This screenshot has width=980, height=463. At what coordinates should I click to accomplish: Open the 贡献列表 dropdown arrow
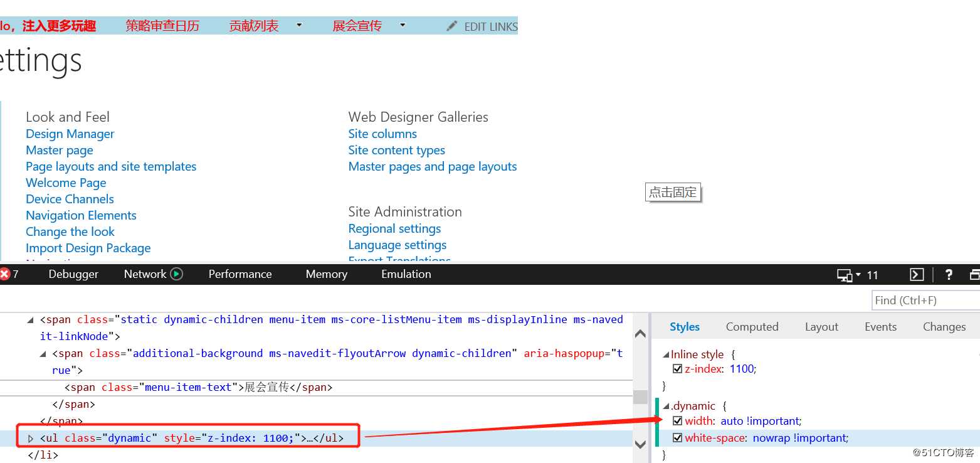pos(299,25)
